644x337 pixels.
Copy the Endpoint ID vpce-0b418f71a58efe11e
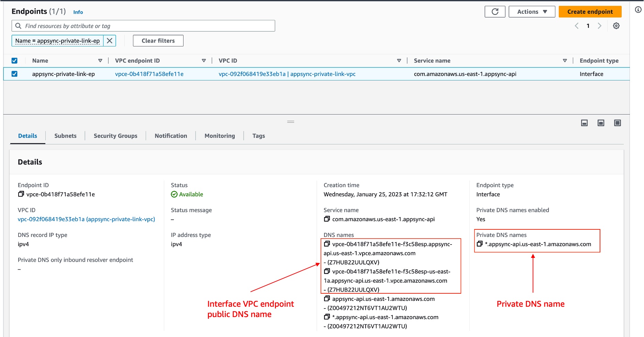21,194
